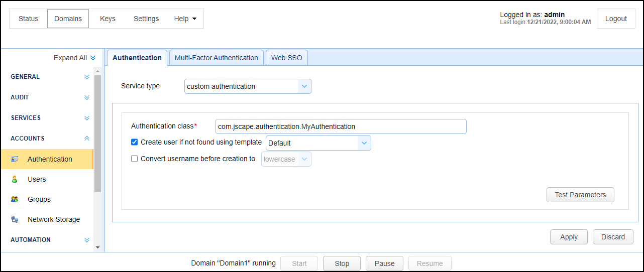Expand the GENERAL sidebar section
The width and height of the screenshot is (644, 272).
click(x=87, y=77)
